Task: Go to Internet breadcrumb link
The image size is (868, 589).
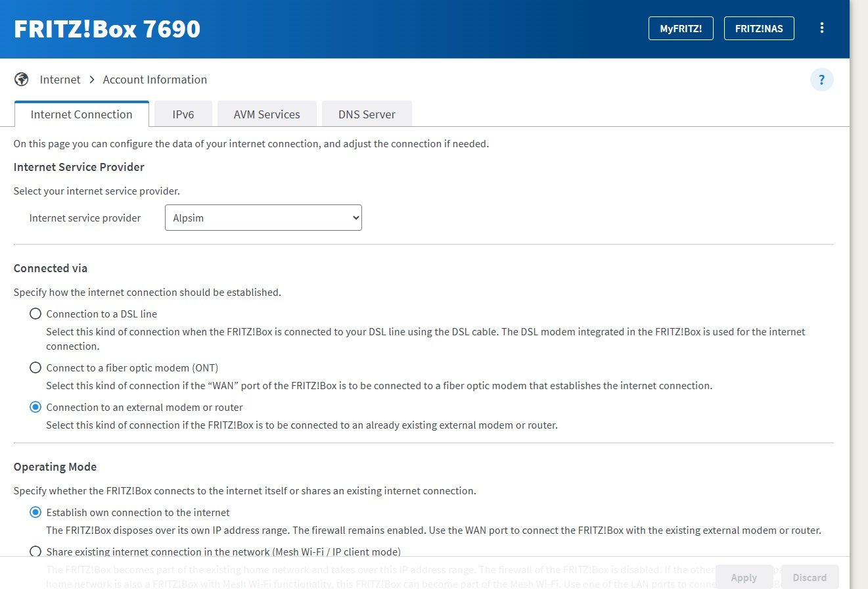Action: point(60,80)
